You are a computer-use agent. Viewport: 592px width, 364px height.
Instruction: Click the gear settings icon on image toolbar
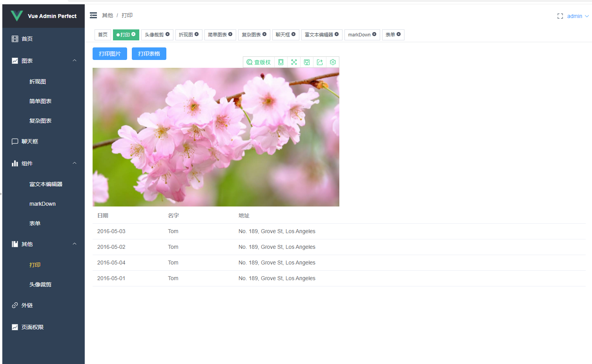(333, 62)
